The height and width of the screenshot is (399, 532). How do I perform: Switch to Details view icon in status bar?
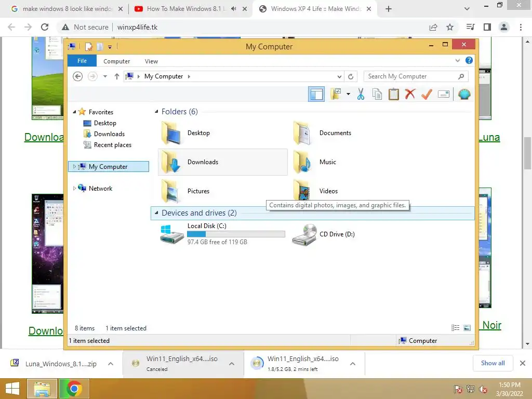455,328
